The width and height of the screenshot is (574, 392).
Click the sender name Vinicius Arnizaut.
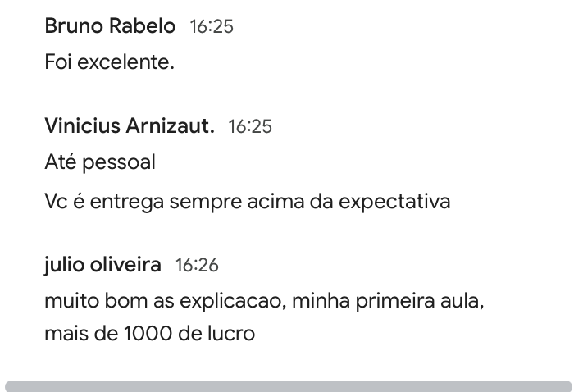coord(130,126)
